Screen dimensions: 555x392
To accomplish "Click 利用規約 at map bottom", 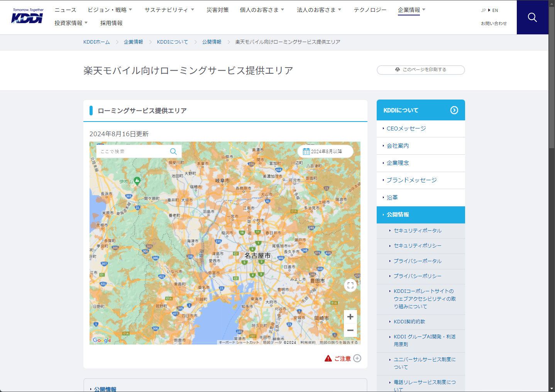I will [x=308, y=342].
